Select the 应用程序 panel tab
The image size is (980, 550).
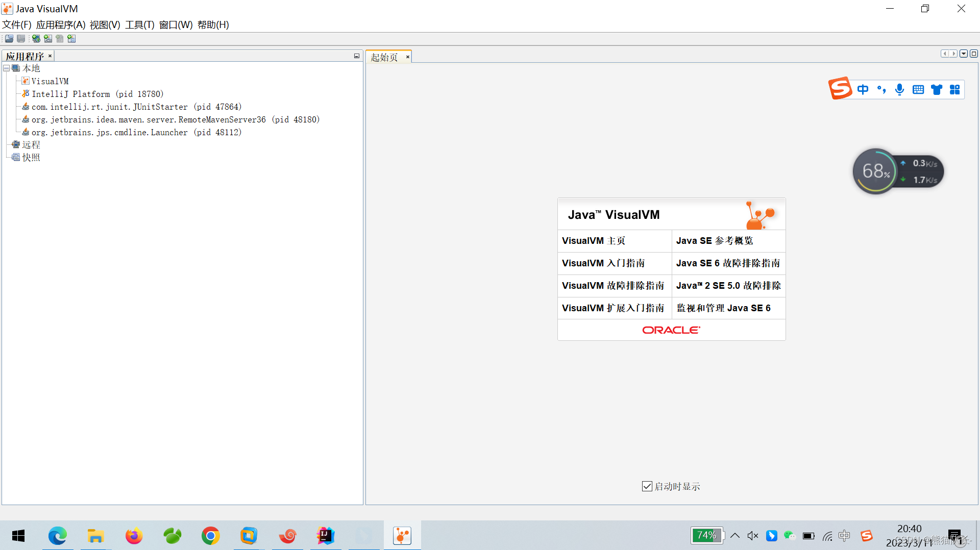coord(24,56)
